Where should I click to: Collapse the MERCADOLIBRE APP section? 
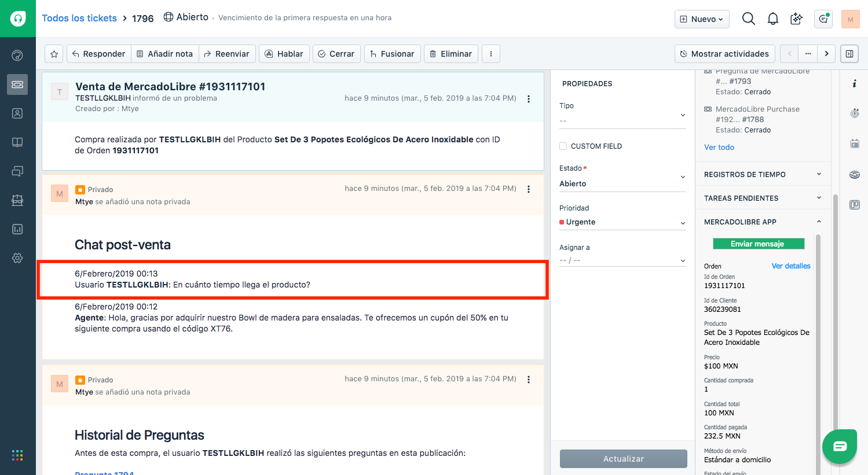tap(763, 222)
